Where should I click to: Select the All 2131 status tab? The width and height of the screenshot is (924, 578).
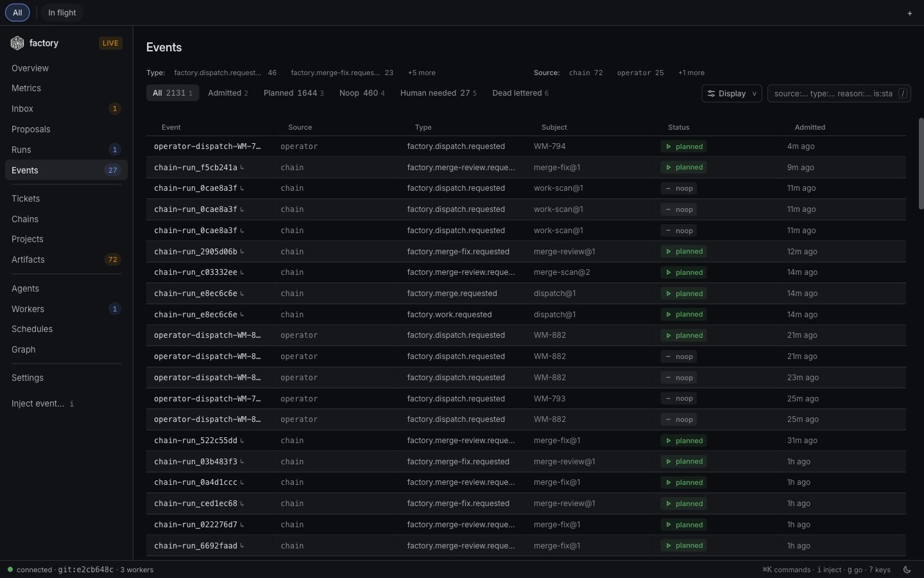click(173, 93)
